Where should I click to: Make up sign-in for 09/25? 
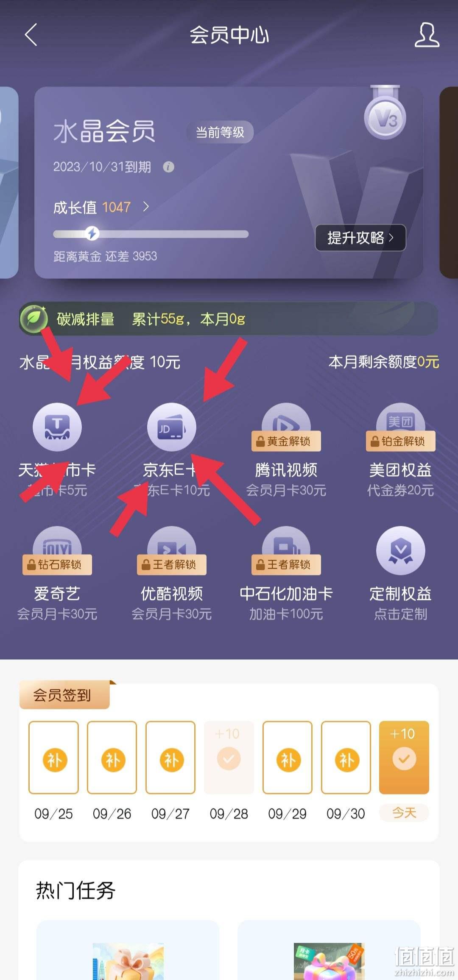click(x=54, y=757)
